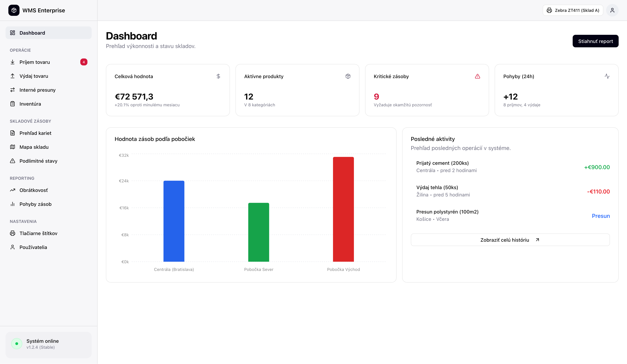Viewport: 627px width, 364px height.
Task: Open Výdaj tovaru in the sidebar
Action: (34, 76)
